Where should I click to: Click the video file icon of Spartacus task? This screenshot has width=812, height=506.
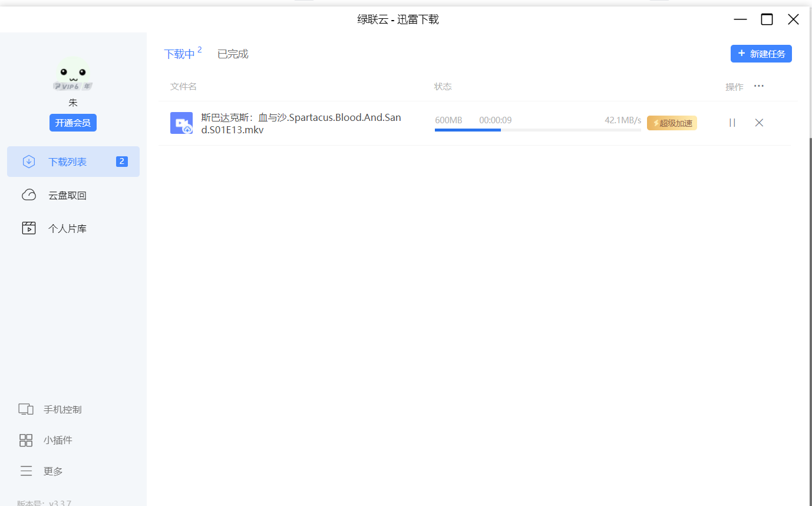click(x=181, y=123)
